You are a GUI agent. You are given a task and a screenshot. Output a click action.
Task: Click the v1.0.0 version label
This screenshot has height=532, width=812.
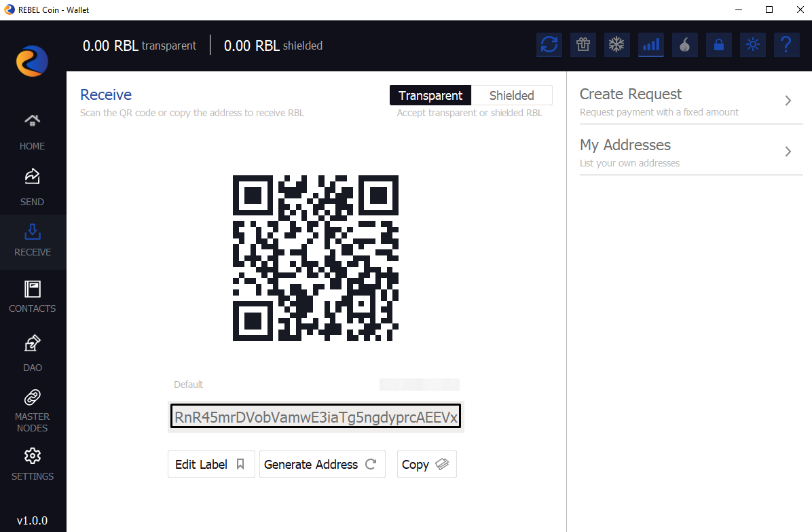pos(32,520)
